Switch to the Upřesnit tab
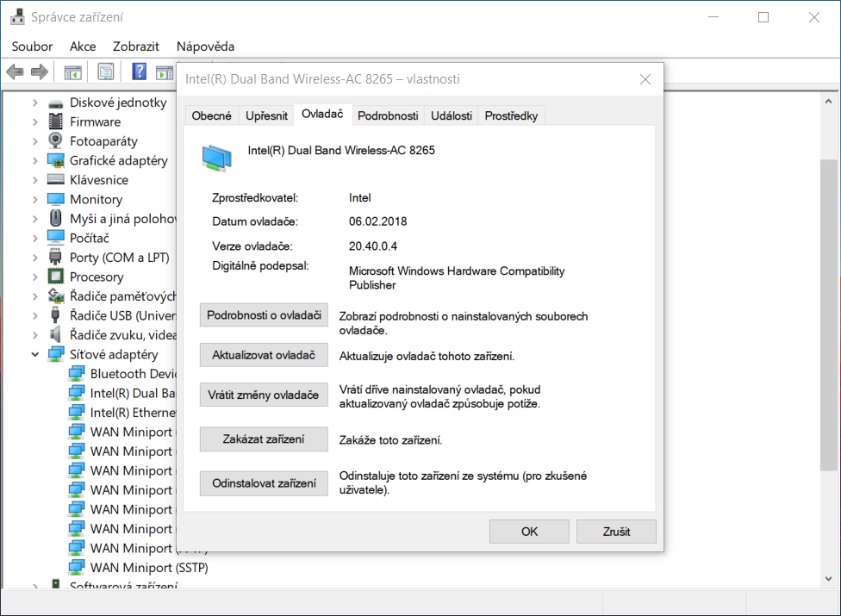The height and width of the screenshot is (616, 841). click(266, 115)
